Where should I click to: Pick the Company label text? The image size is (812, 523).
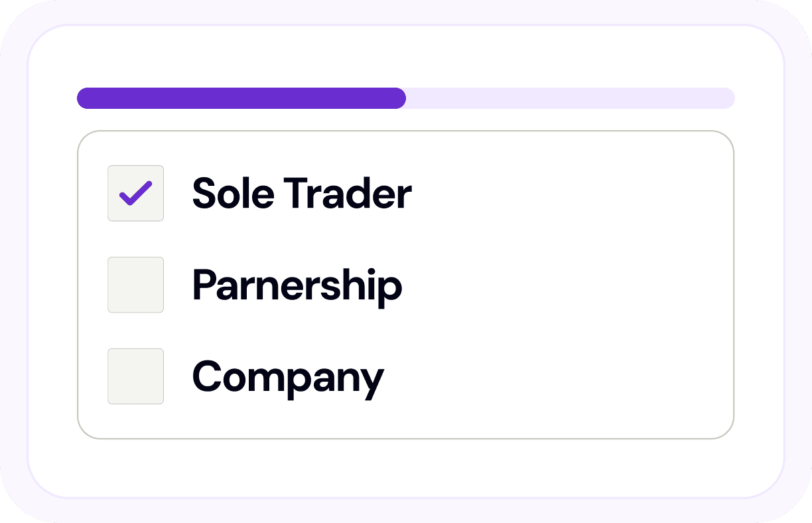(288, 377)
